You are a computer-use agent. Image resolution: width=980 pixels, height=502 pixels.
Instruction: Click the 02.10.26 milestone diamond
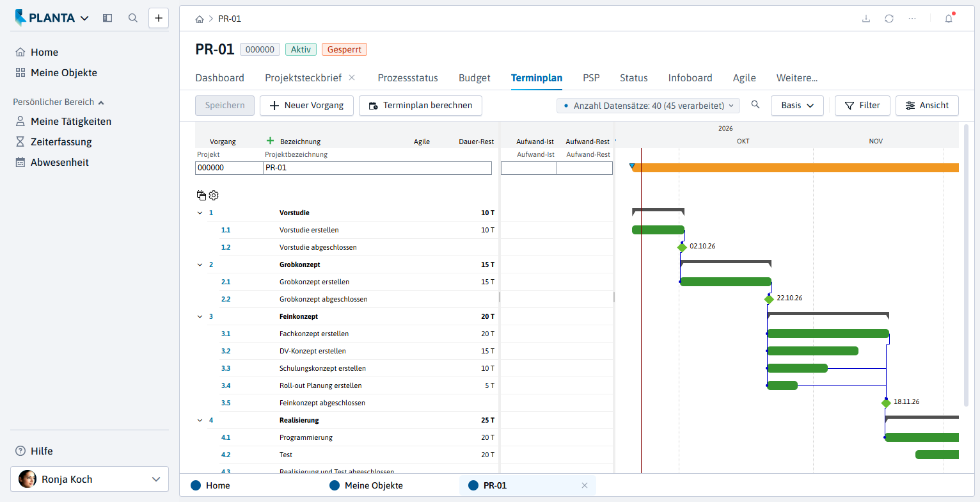(682, 248)
